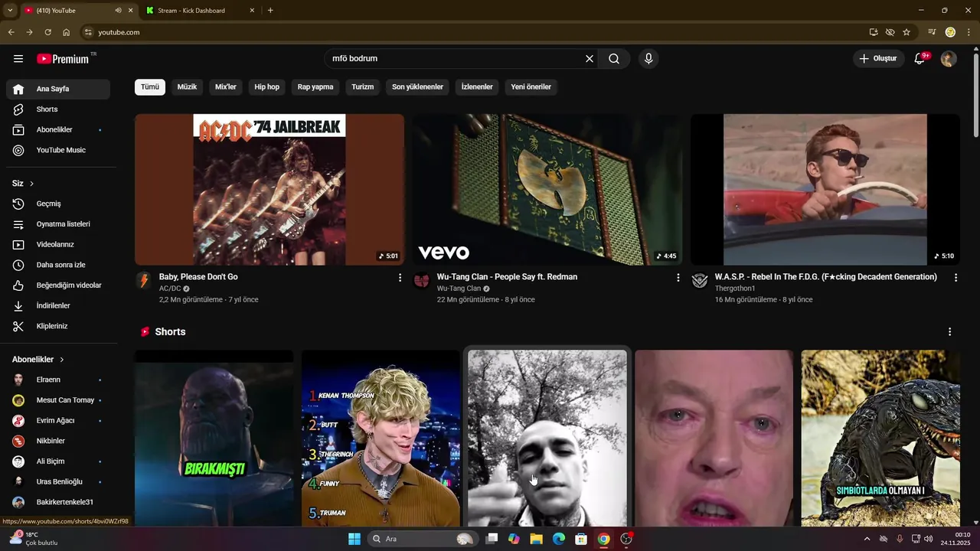Open Elraenn subscription channel

tap(58, 380)
